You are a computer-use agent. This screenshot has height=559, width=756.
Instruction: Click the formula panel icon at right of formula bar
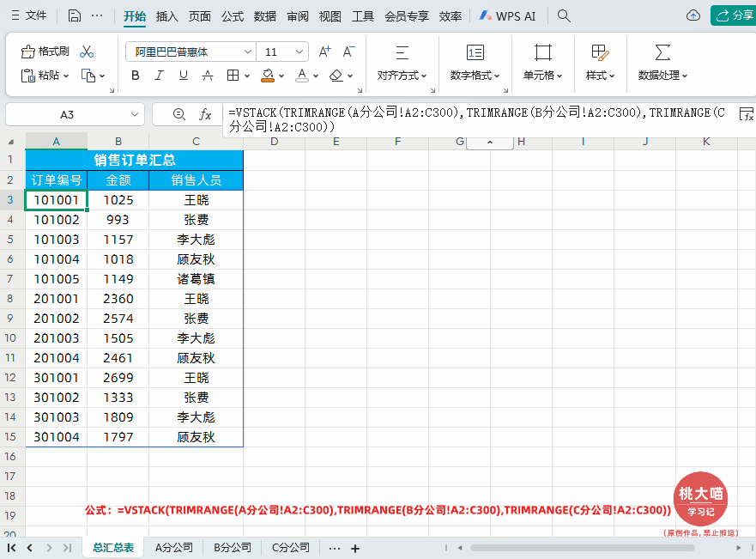(747, 114)
